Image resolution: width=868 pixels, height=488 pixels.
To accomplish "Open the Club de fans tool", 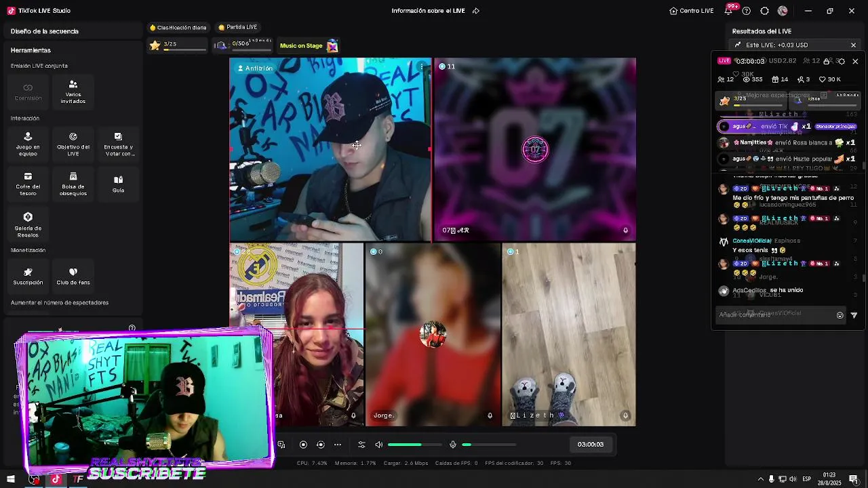I will 73,276.
